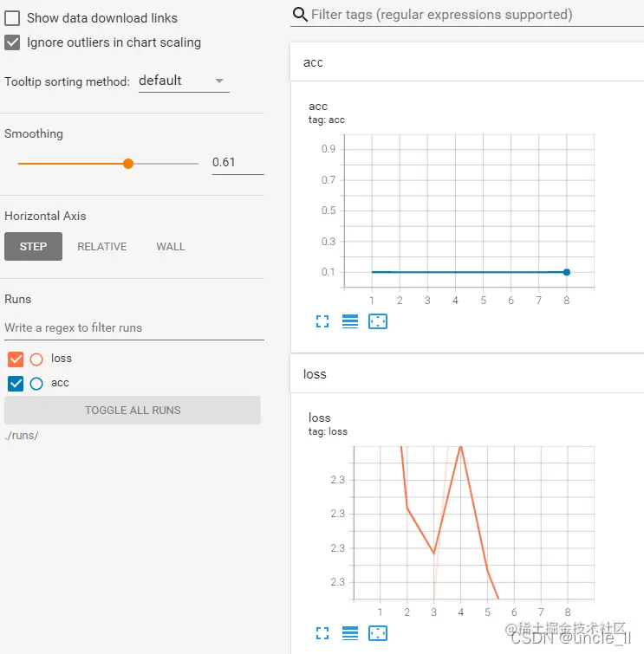Collapse the loss section header
The height and width of the screenshot is (654, 644).
pos(467,373)
